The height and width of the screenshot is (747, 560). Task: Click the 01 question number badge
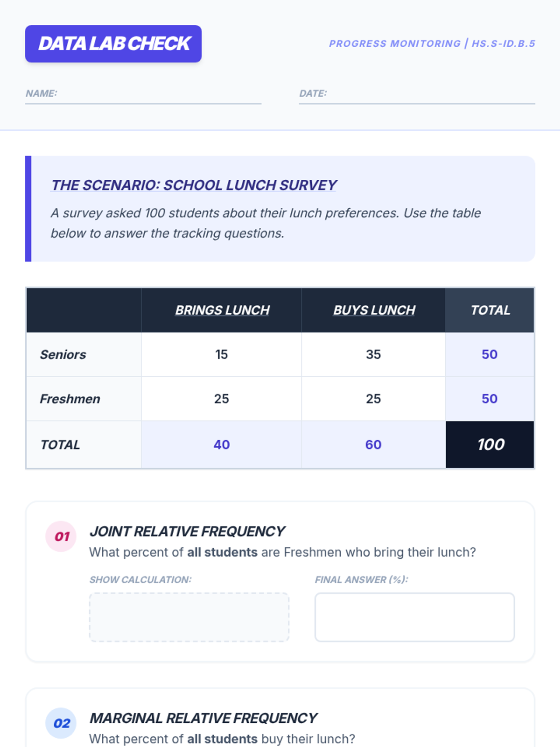tap(61, 536)
